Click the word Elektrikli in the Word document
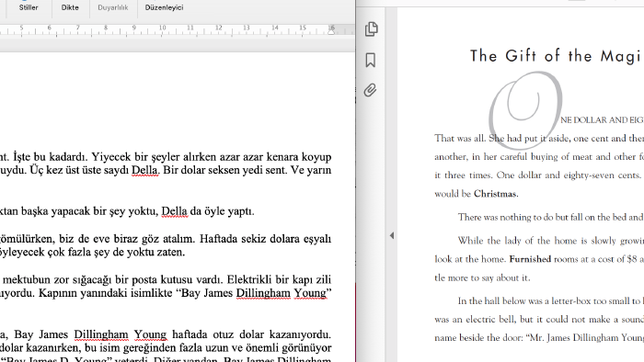Screen dimensions: 644x362 tap(249, 279)
